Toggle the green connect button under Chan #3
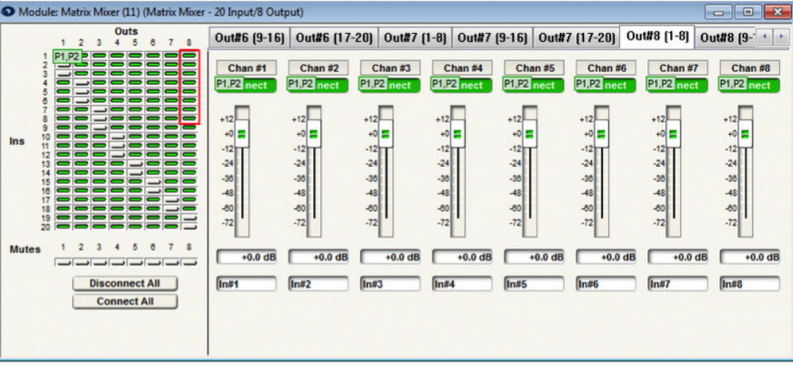The width and height of the screenshot is (793, 365). pyautogui.click(x=390, y=85)
